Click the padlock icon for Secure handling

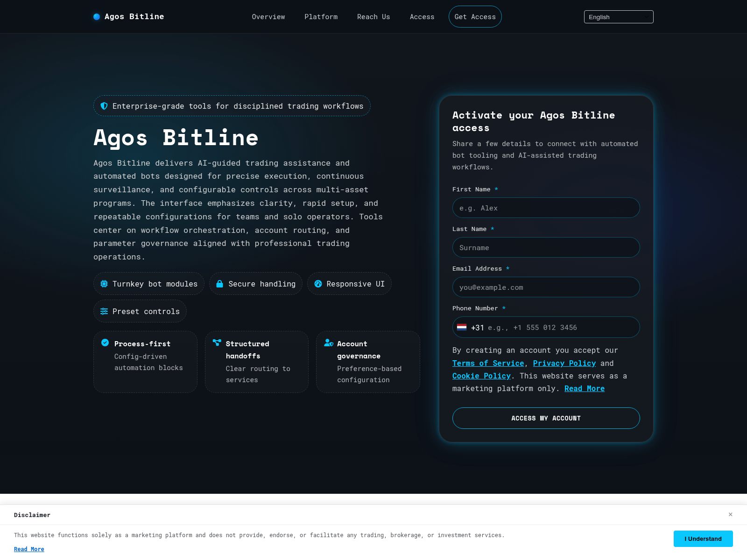click(219, 284)
